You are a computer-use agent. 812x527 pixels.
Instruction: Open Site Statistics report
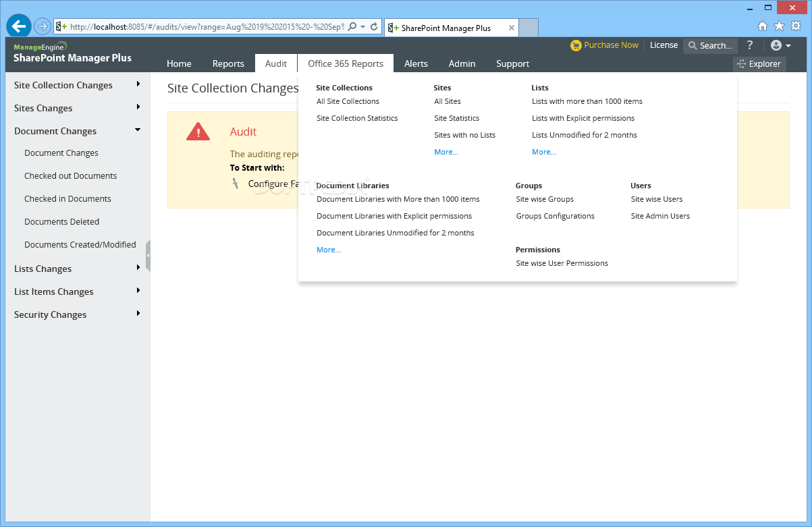(456, 118)
